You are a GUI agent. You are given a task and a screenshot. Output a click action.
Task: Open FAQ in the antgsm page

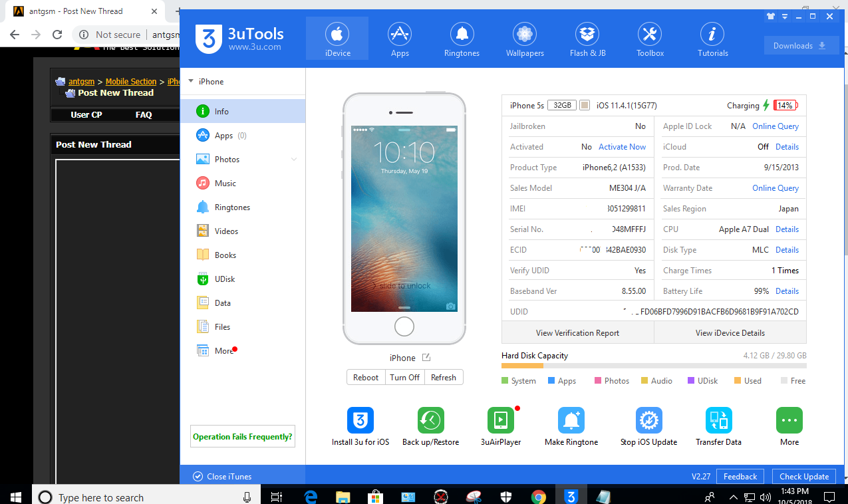(144, 114)
